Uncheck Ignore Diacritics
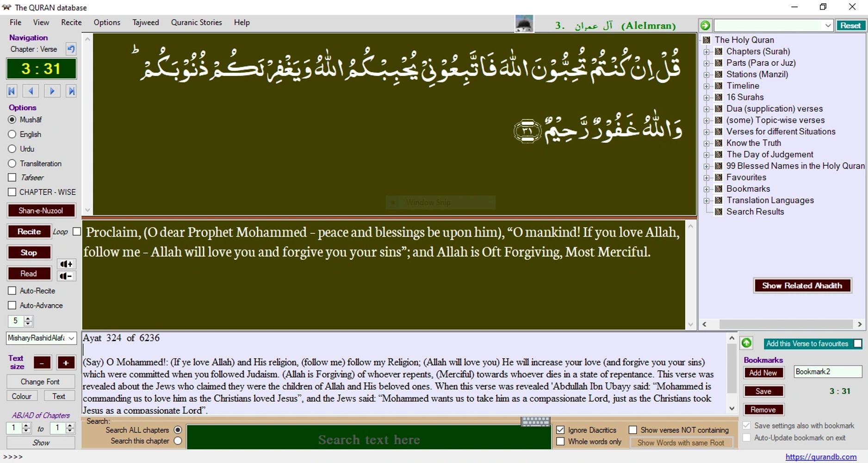 [x=560, y=430]
